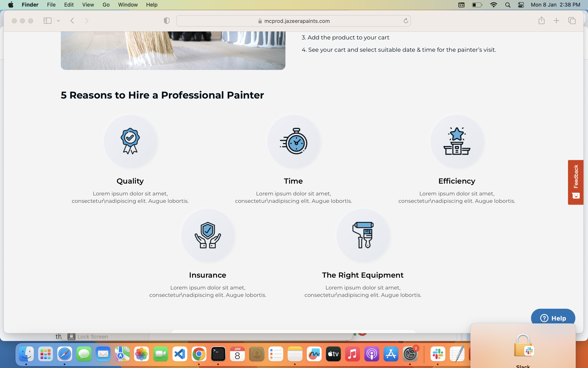Click the Quality ribbon badge icon
Image resolution: width=588 pixels, height=368 pixels.
[130, 141]
